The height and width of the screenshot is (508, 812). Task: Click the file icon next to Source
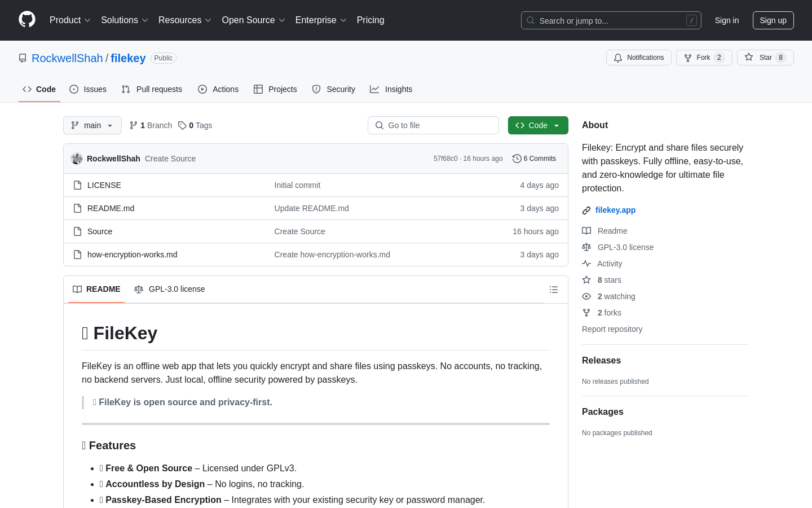[77, 231]
